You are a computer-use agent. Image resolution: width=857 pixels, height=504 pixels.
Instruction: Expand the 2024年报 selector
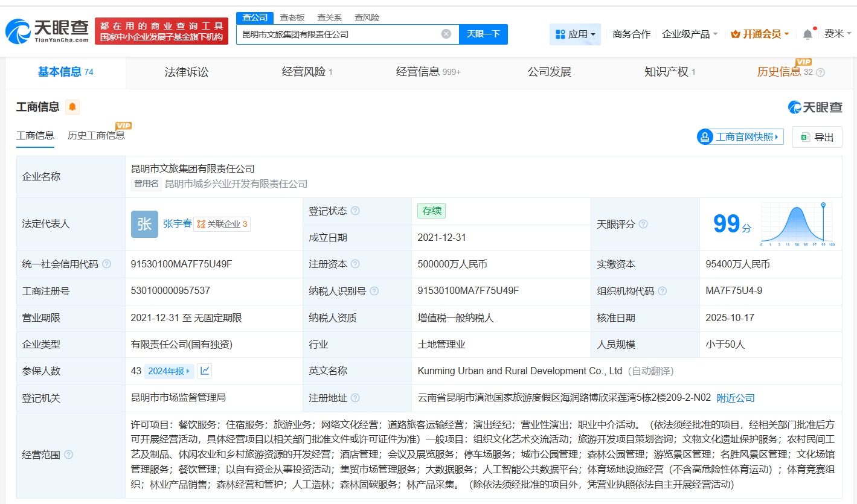169,371
